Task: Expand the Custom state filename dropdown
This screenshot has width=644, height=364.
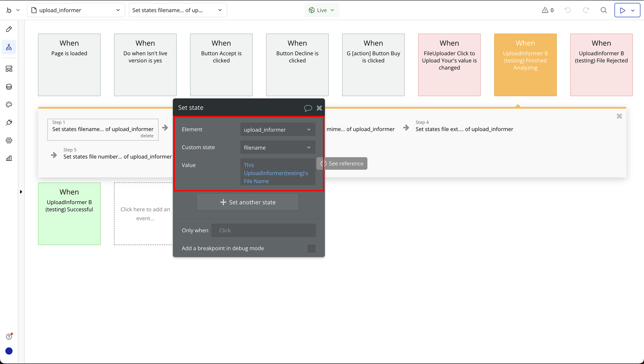Action: 277,147
